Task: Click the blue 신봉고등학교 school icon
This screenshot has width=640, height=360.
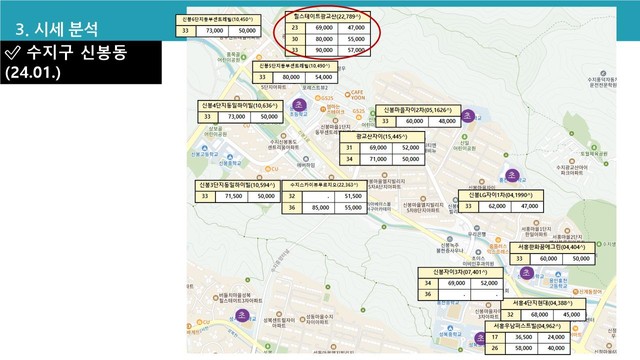Action: click(x=204, y=148)
